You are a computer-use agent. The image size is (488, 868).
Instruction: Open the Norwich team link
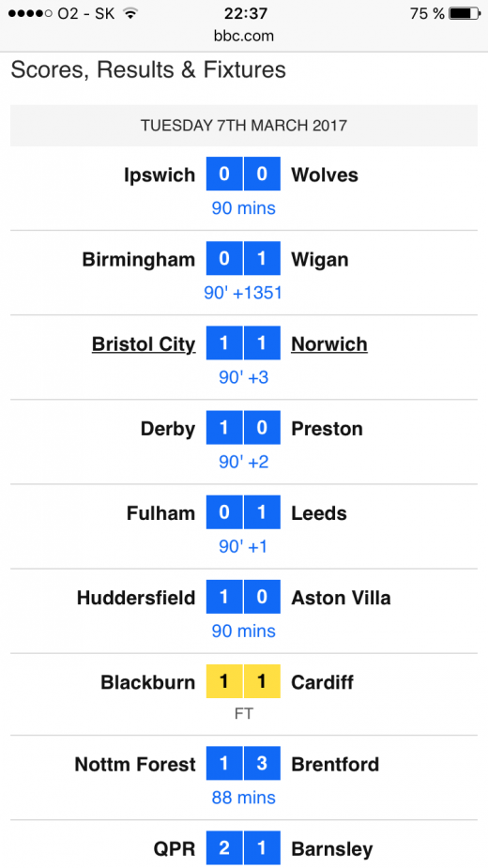click(x=329, y=343)
